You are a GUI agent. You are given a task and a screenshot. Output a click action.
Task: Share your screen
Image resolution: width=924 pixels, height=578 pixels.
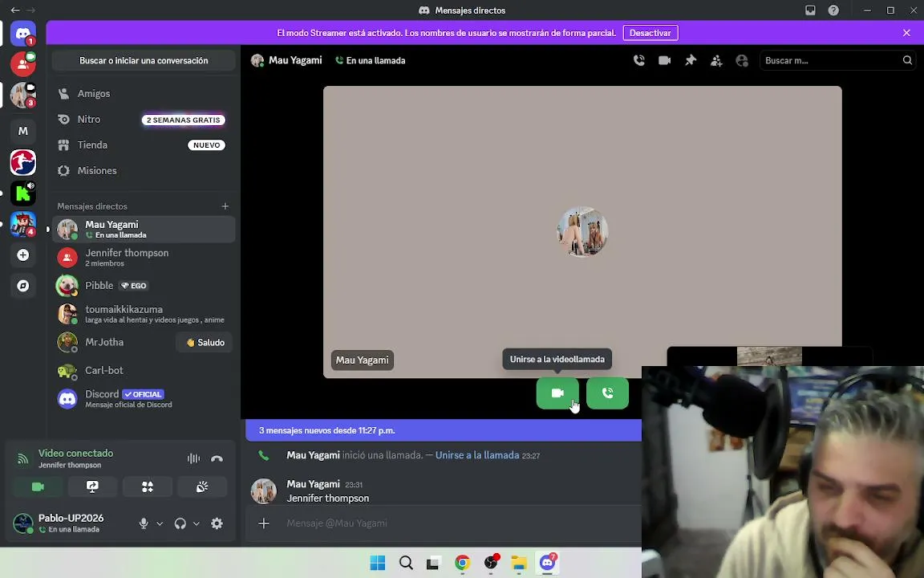pos(92,486)
